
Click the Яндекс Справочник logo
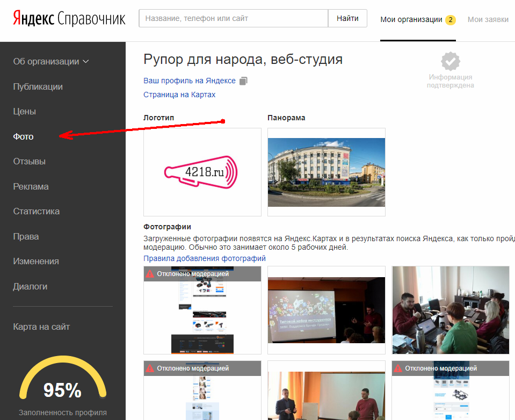[x=69, y=18]
